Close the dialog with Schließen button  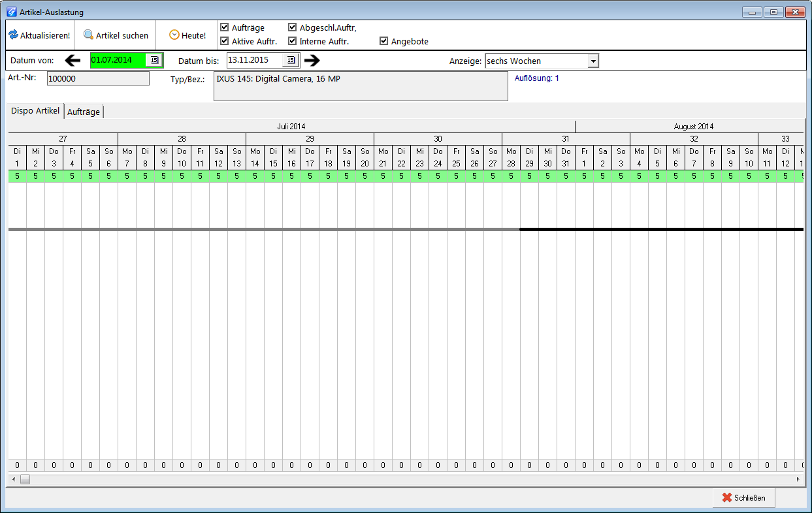743,497
